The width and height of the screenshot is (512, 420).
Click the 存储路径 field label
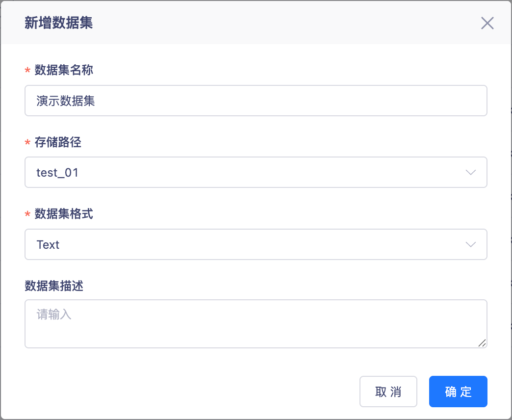[58, 142]
